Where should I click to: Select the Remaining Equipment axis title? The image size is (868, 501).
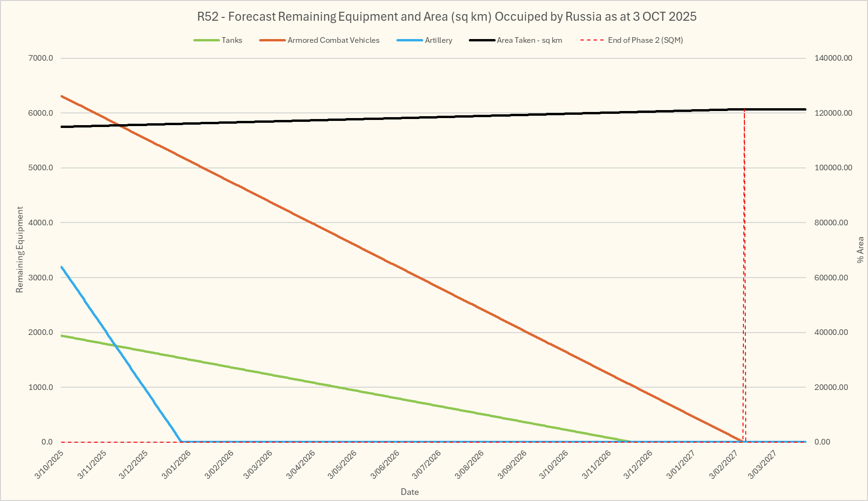[x=20, y=249]
